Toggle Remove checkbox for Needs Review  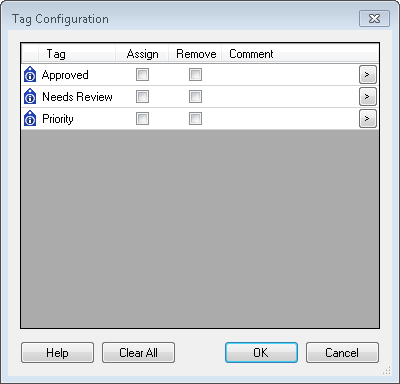click(x=195, y=97)
